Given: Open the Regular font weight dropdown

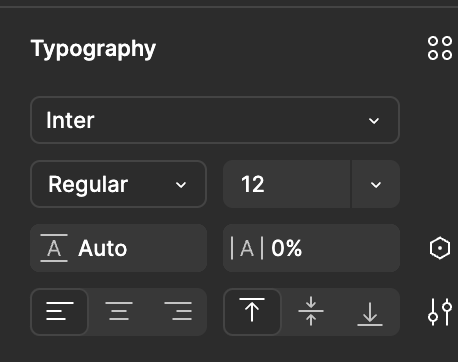Looking at the screenshot, I should [118, 184].
